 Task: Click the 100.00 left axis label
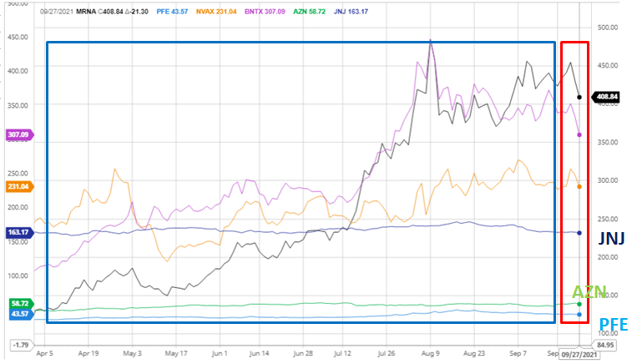(18, 276)
